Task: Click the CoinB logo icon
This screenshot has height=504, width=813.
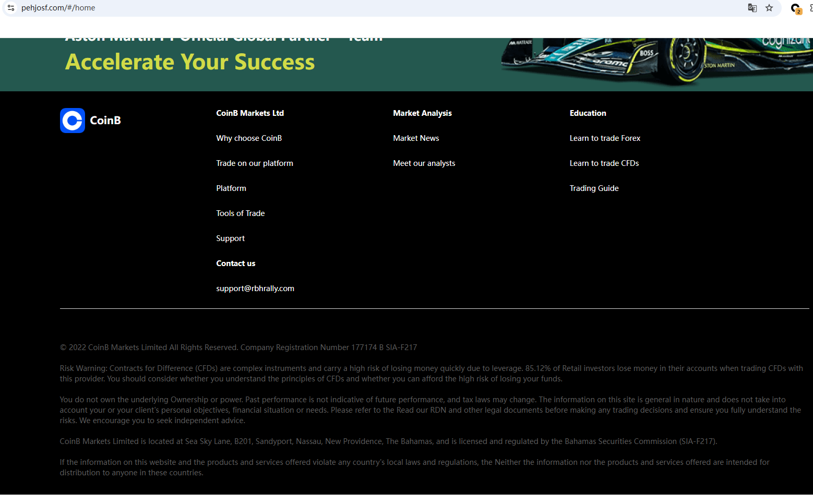Action: (73, 121)
